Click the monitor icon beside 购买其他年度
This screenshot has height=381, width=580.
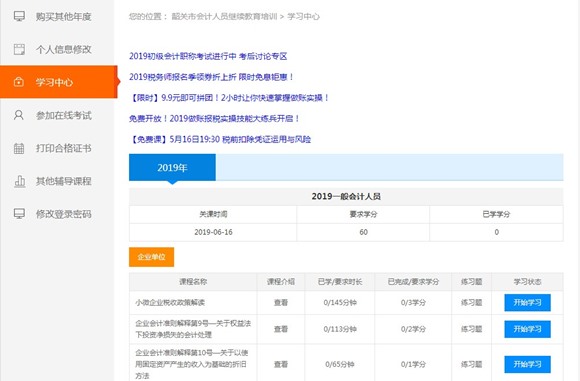19,16
